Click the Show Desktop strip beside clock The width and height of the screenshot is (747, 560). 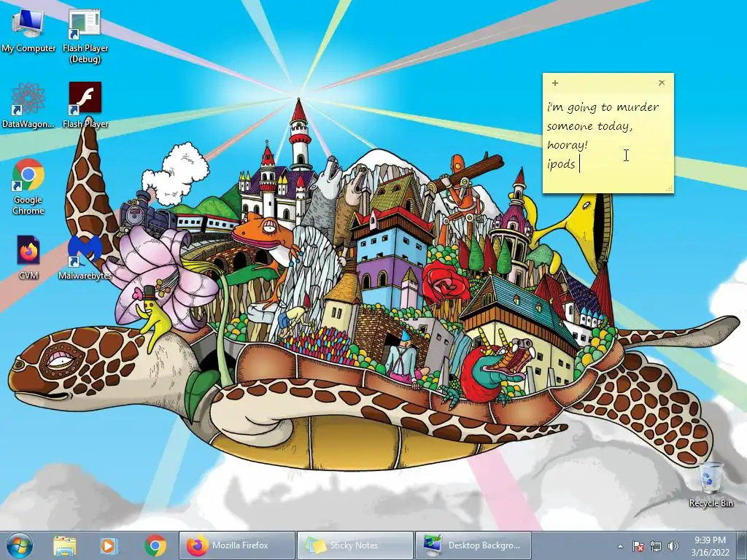click(x=742, y=545)
